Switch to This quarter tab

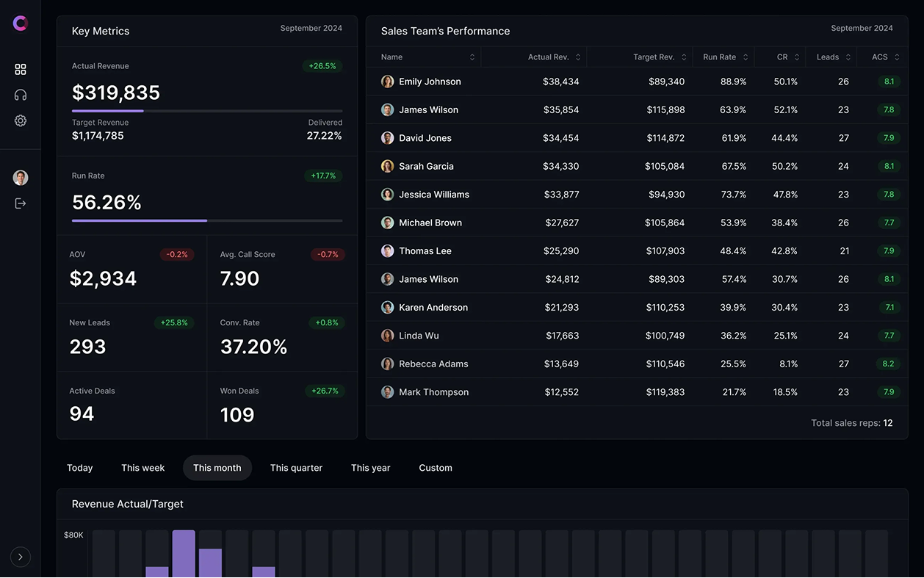[x=296, y=468]
